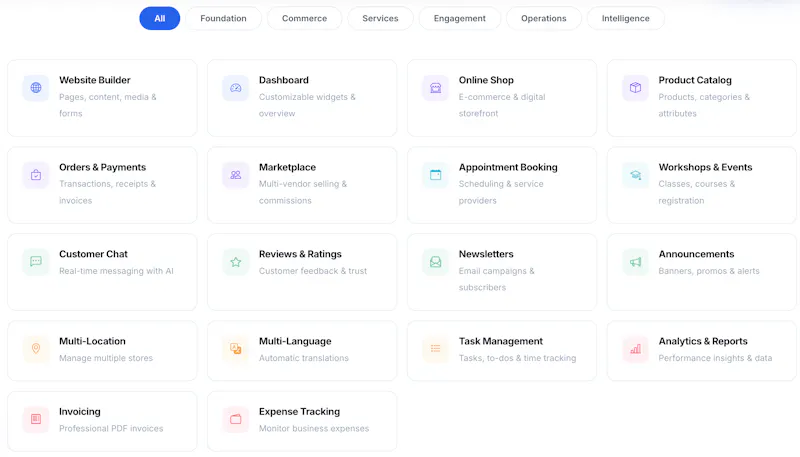This screenshot has height=457, width=800.
Task: Click 'Multi-vendor selling & commissions' description
Action: click(x=303, y=192)
